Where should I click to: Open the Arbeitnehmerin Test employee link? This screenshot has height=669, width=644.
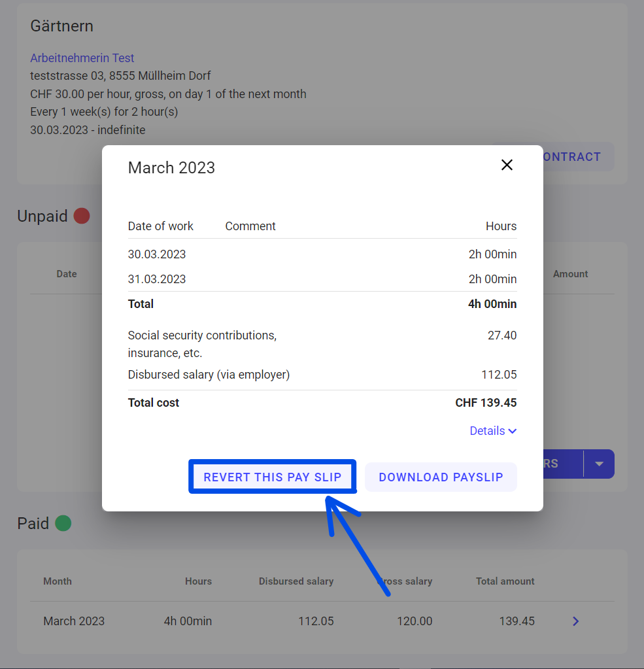click(82, 58)
